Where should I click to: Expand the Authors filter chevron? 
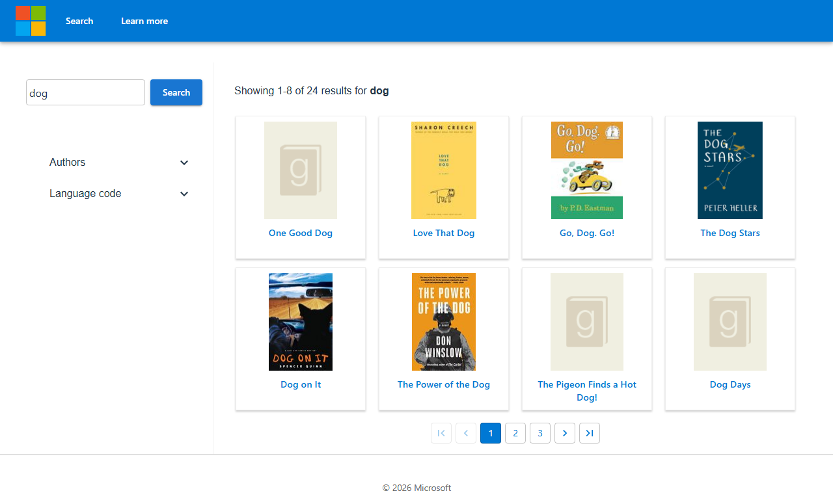(x=184, y=163)
